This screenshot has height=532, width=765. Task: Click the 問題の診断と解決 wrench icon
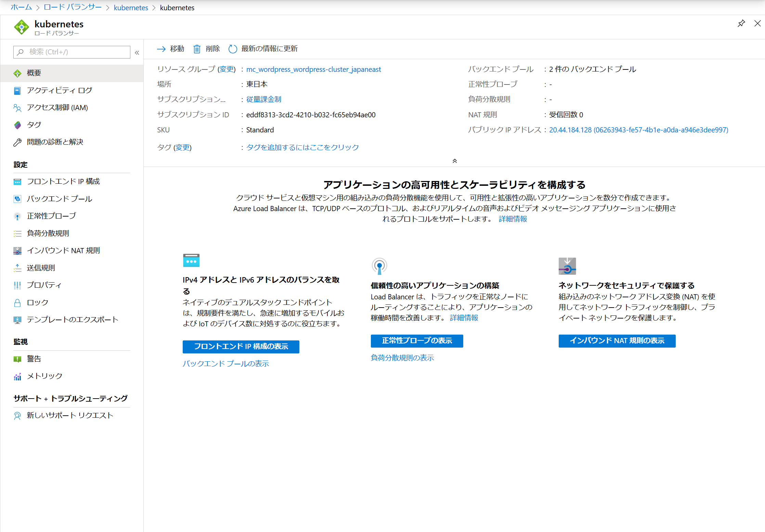tap(17, 142)
